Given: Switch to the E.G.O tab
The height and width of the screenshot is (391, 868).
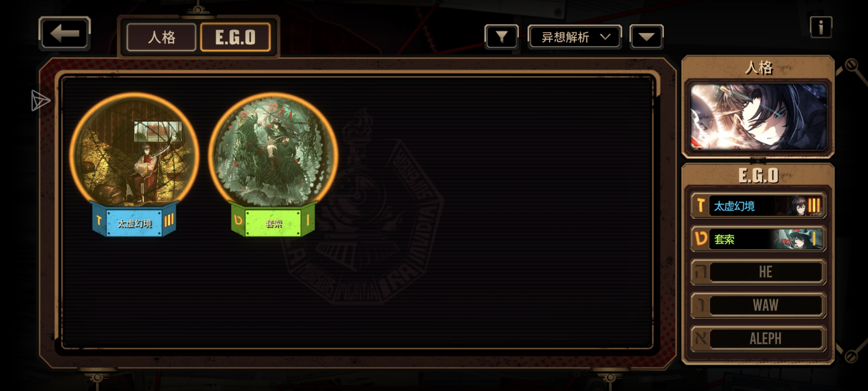Looking at the screenshot, I should (x=235, y=37).
